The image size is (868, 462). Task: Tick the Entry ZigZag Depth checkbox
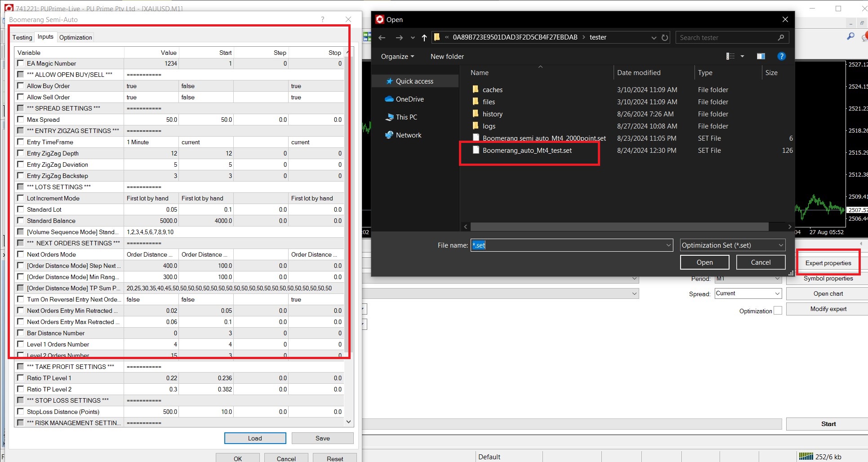(20, 153)
